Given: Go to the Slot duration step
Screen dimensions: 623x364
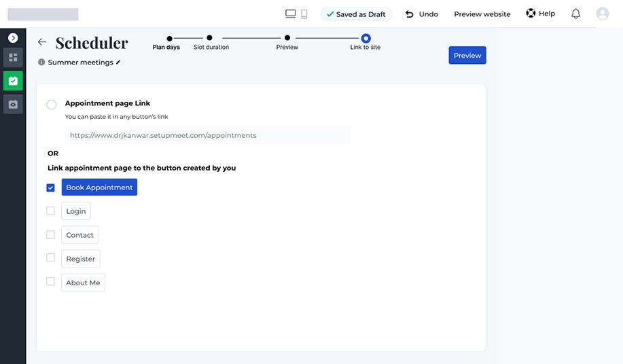Looking at the screenshot, I should pos(209,39).
